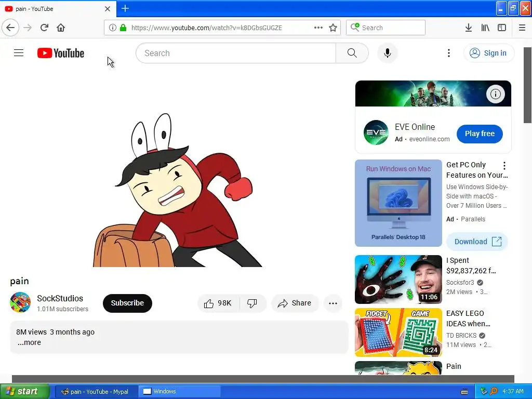Click the EVE Online ad banner image
Image resolution: width=532 pixels, height=399 pixels.
coord(433,94)
